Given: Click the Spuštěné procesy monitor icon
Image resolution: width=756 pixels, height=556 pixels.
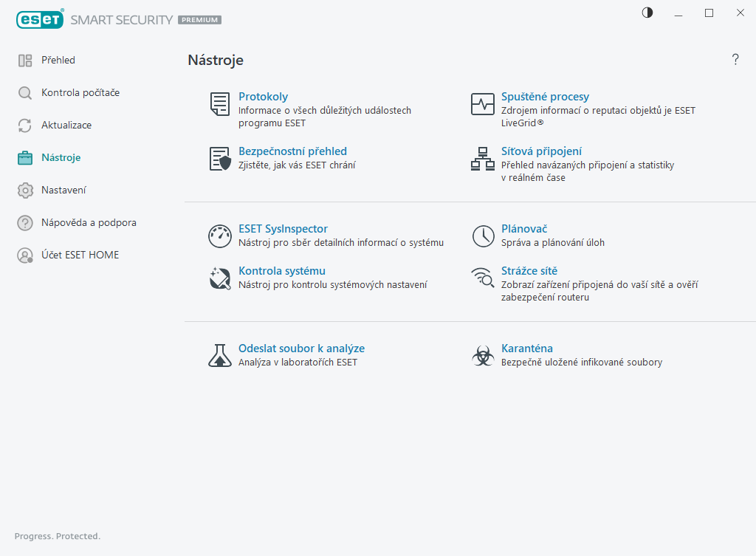Looking at the screenshot, I should (482, 104).
